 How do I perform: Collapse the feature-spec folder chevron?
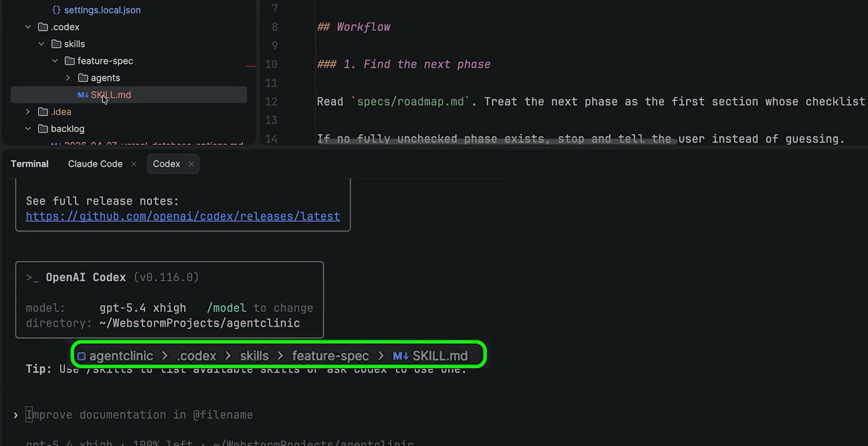tap(55, 61)
